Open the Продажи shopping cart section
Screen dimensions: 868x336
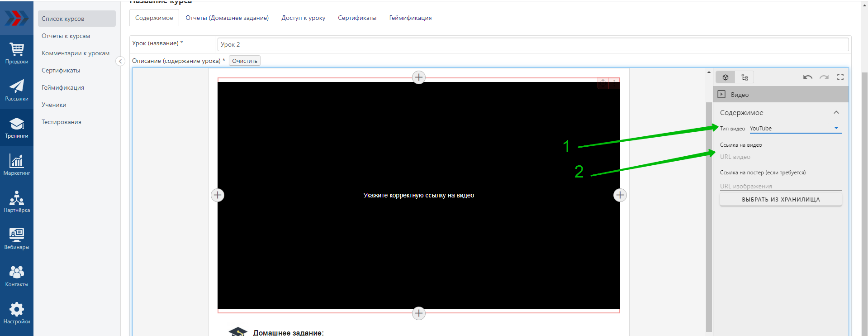tap(17, 53)
